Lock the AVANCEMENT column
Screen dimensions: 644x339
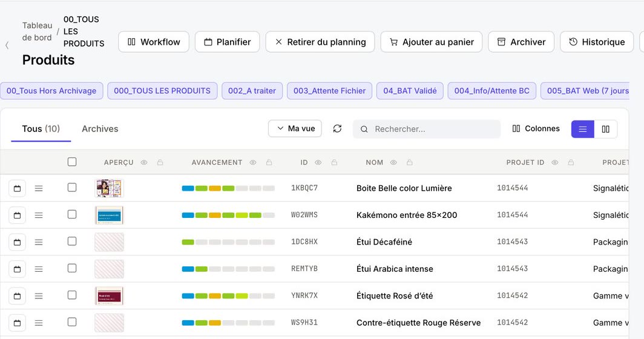[x=269, y=162]
